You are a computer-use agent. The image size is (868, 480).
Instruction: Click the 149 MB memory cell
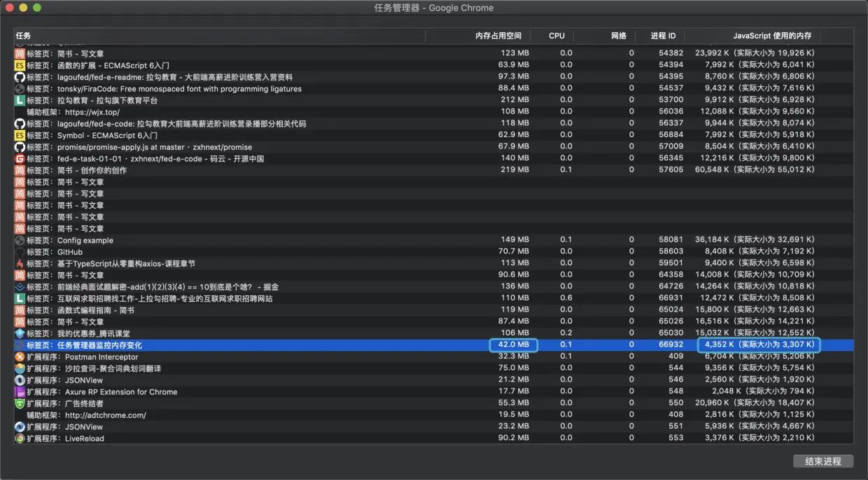point(514,240)
